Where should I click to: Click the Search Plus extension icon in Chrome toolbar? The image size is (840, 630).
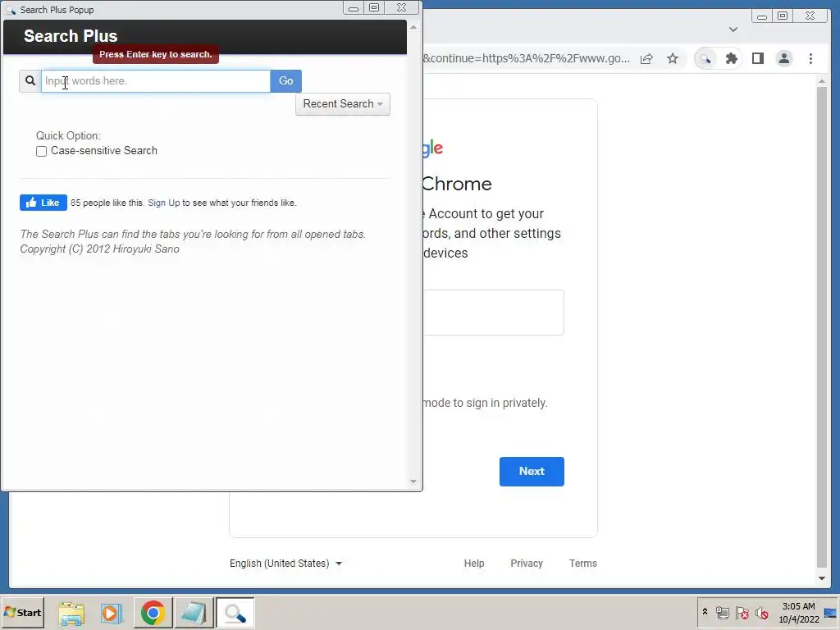point(705,58)
